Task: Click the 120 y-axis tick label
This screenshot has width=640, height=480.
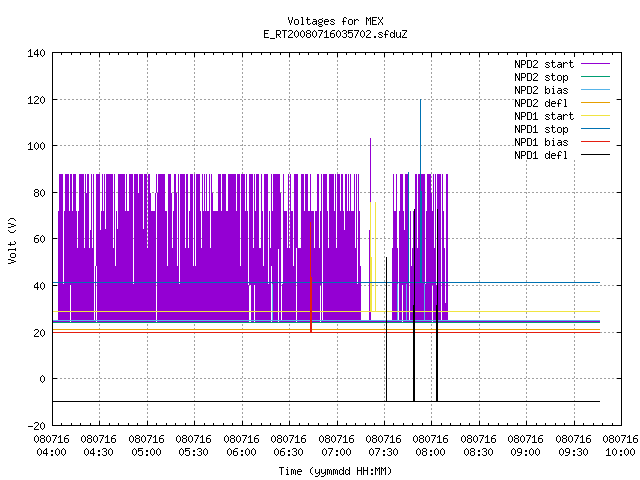Action: pyautogui.click(x=36, y=100)
